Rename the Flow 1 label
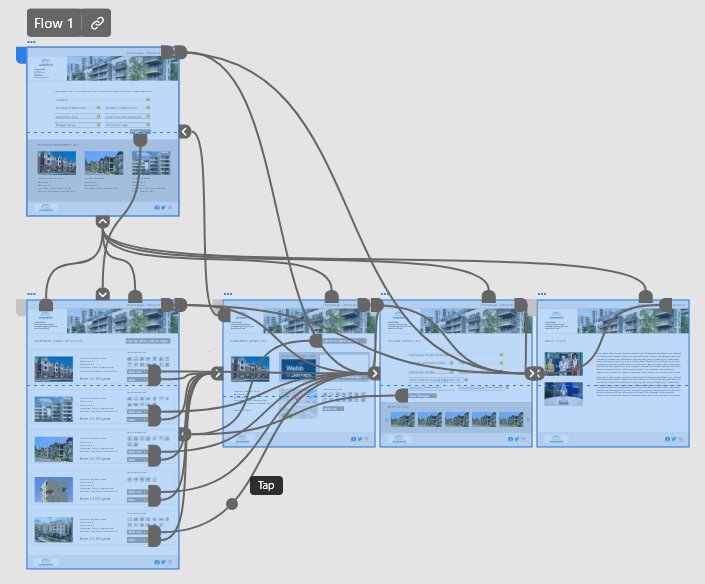Image resolution: width=705 pixels, height=584 pixels. coord(54,23)
